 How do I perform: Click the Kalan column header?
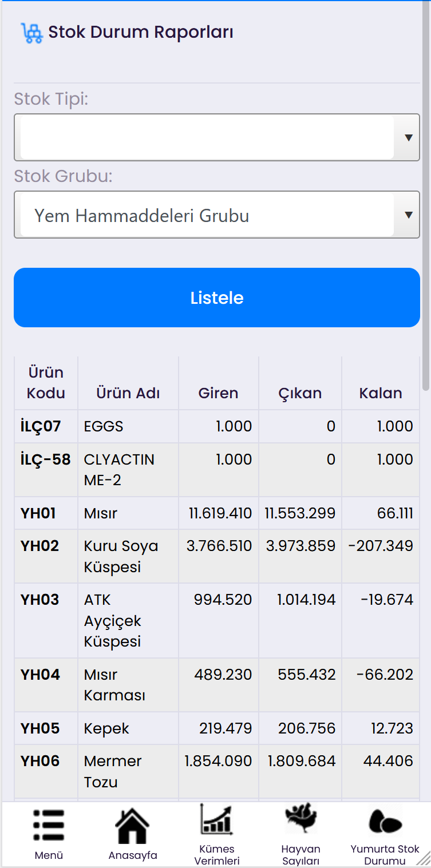point(380,393)
